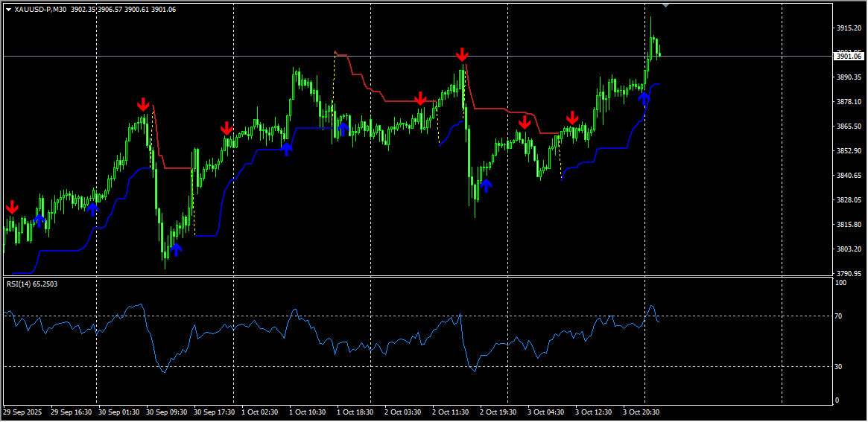The height and width of the screenshot is (422, 868).
Task: Click the 3915.20 price scale label
Action: (x=849, y=28)
